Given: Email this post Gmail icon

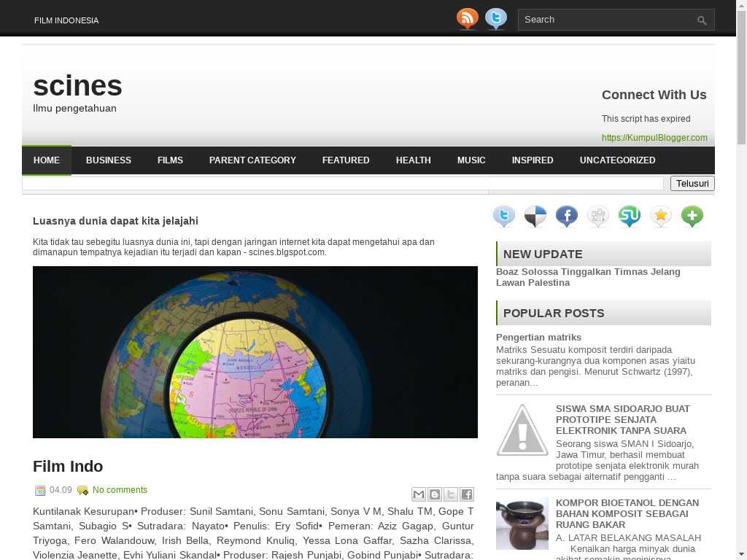Looking at the screenshot, I should (x=418, y=494).
